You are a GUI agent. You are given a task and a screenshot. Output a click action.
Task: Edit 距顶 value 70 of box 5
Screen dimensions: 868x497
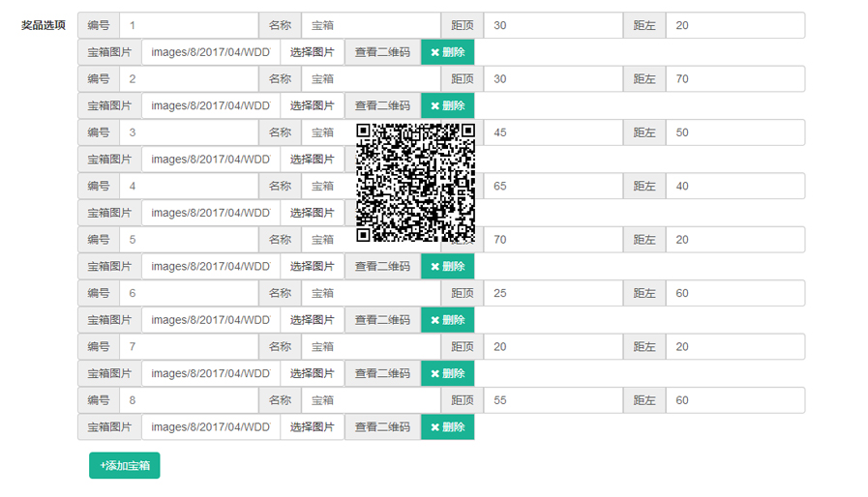(x=553, y=240)
